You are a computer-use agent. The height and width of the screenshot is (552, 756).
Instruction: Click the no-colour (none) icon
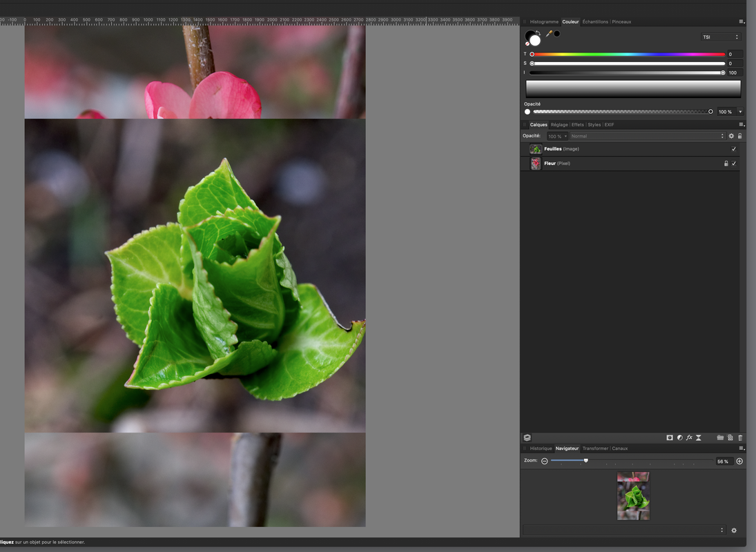coord(527,43)
